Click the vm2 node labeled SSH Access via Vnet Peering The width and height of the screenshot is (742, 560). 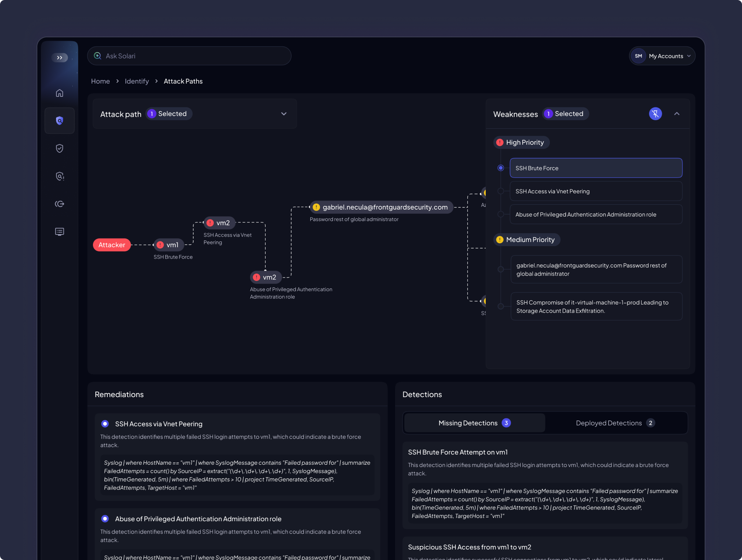point(219,223)
